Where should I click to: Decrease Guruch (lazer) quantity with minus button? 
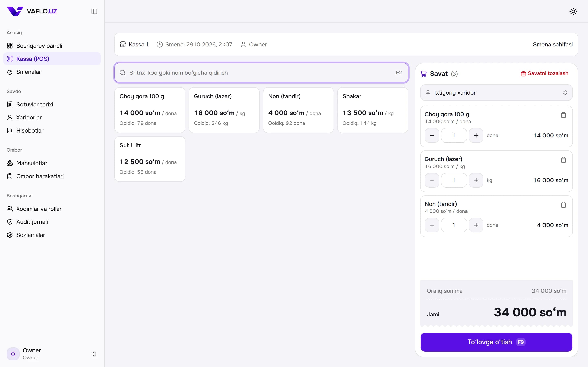[432, 180]
